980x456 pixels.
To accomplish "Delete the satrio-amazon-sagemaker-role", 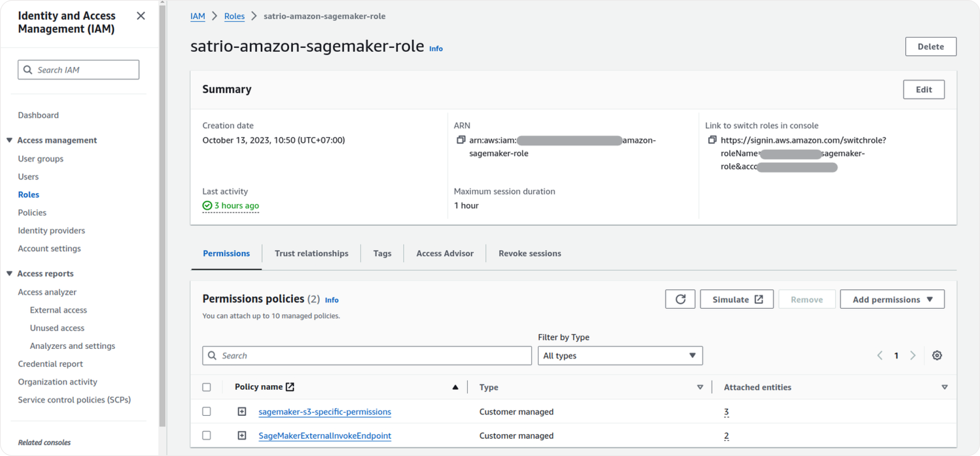I will pyautogui.click(x=931, y=46).
